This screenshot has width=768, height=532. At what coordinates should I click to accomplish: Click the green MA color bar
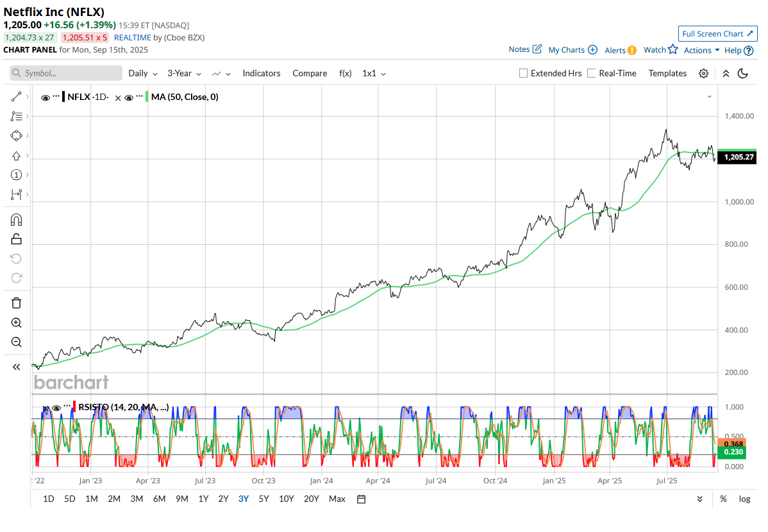tap(147, 97)
